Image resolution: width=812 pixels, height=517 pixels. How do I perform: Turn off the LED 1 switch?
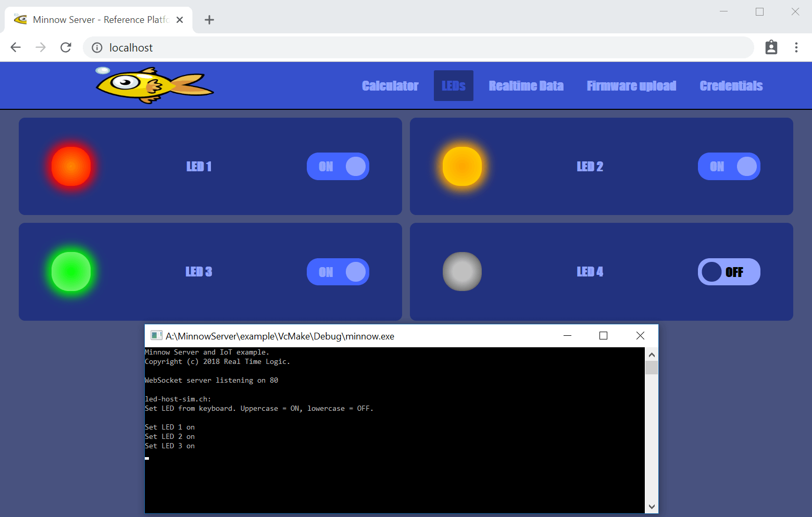tap(338, 166)
